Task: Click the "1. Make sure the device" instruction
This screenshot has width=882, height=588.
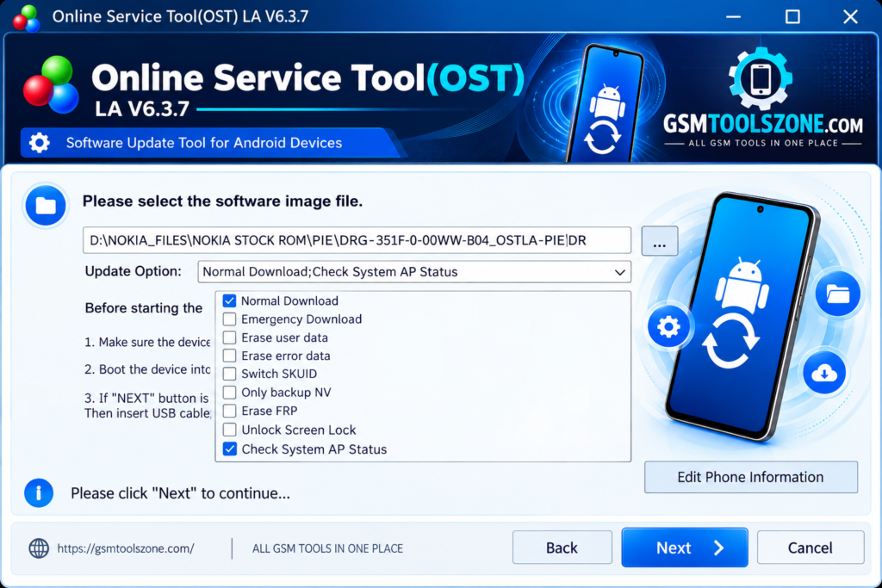Action: pyautogui.click(x=147, y=343)
